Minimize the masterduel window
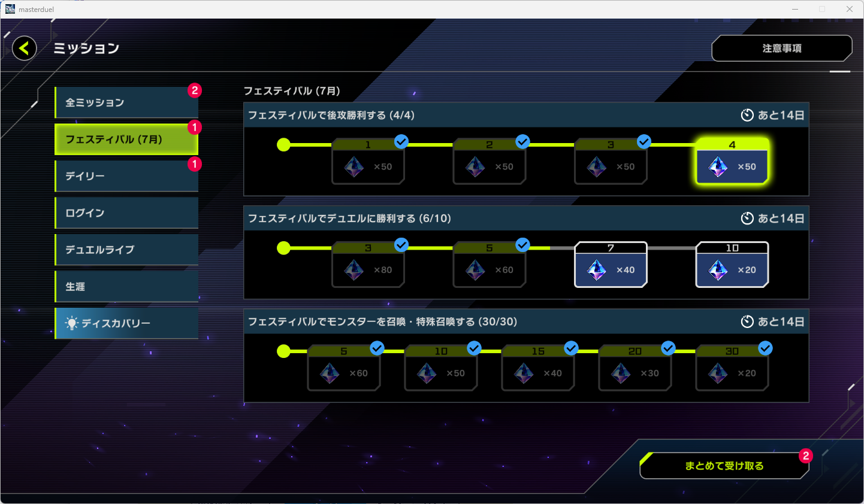Viewport: 864px width, 504px height. coord(795,9)
